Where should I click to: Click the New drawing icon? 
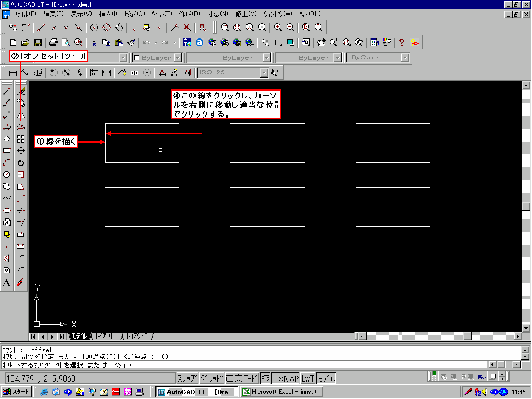(x=13, y=43)
